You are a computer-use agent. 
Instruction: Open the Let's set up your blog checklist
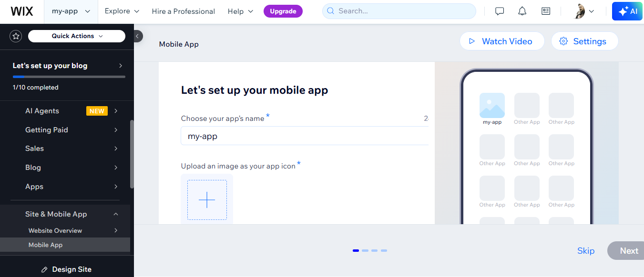67,66
